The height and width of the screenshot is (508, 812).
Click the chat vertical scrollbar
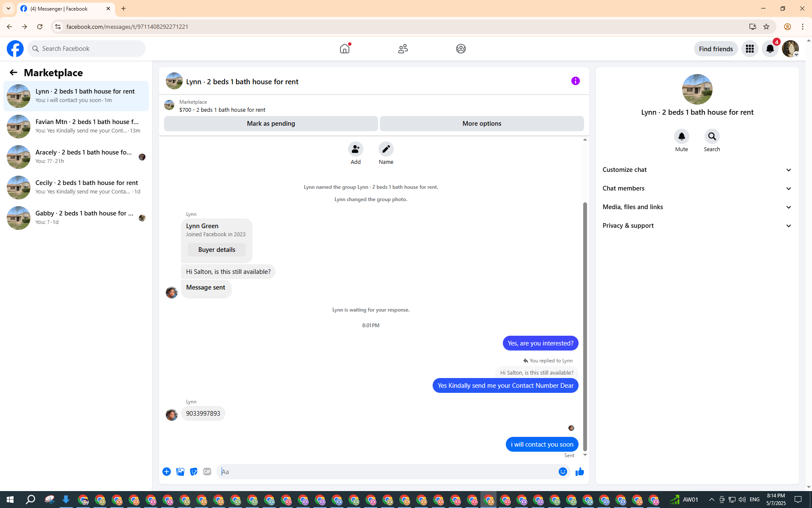pos(585,326)
